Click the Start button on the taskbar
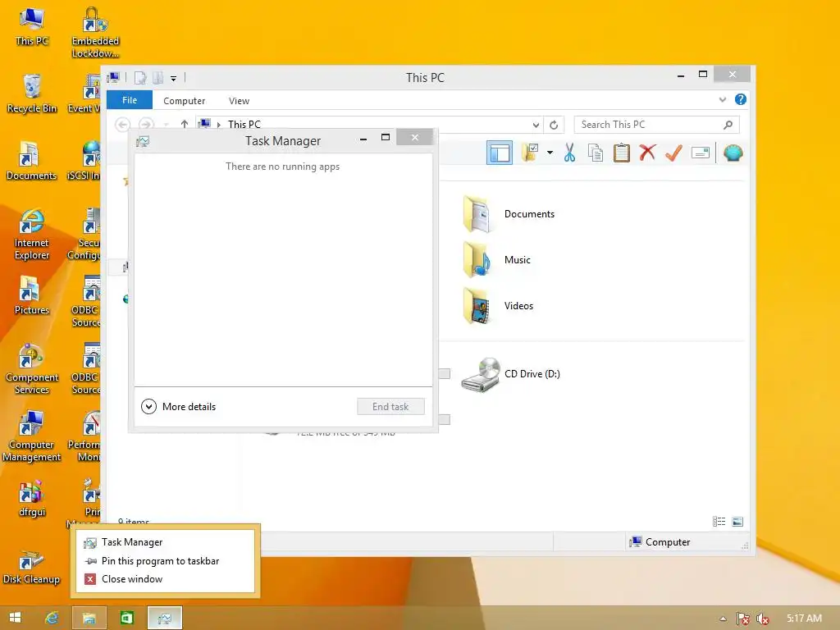Viewport: 840px width, 630px height. (x=15, y=618)
